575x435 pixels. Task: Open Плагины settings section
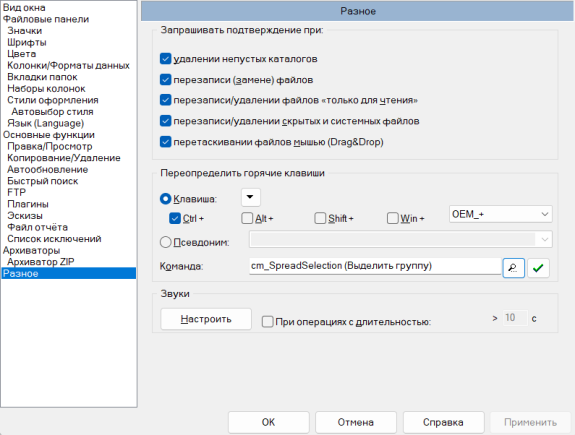pos(28,204)
